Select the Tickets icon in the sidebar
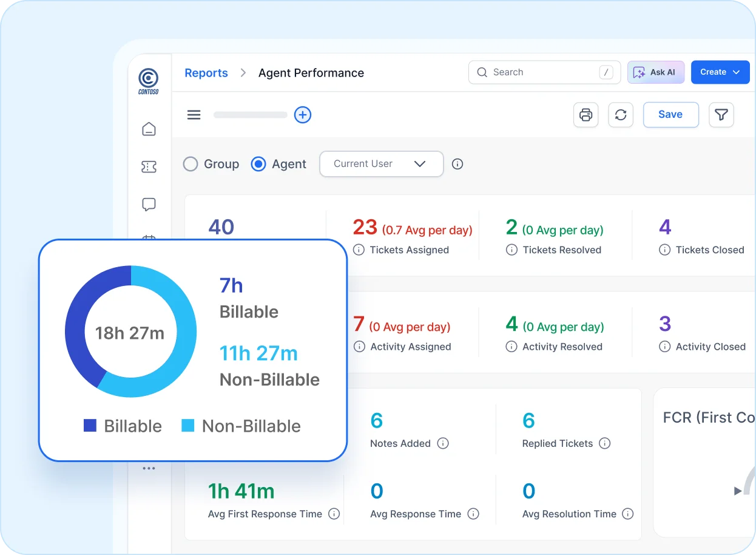756x555 pixels. click(x=149, y=166)
